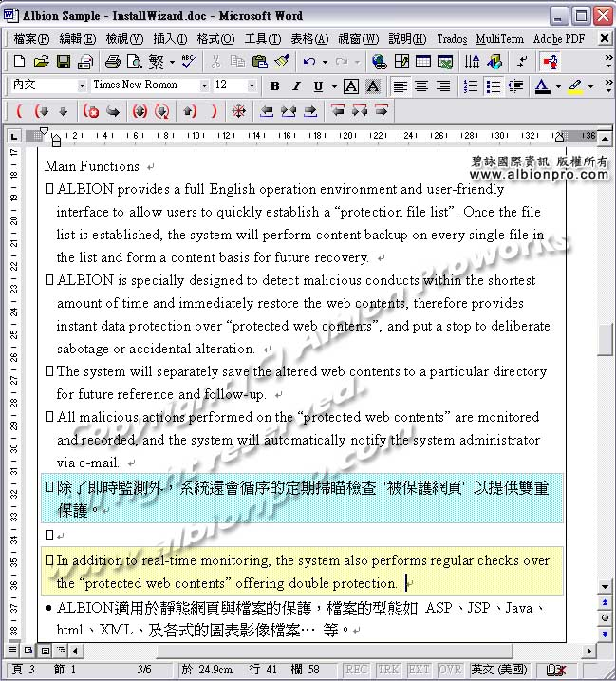The width and height of the screenshot is (616, 681).
Task: Apply font color with the A swatch
Action: 542,86
